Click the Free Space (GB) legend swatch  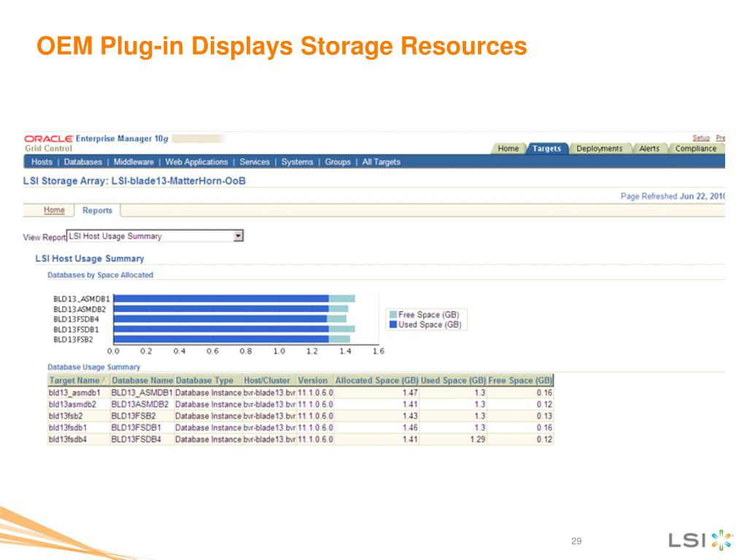(393, 315)
